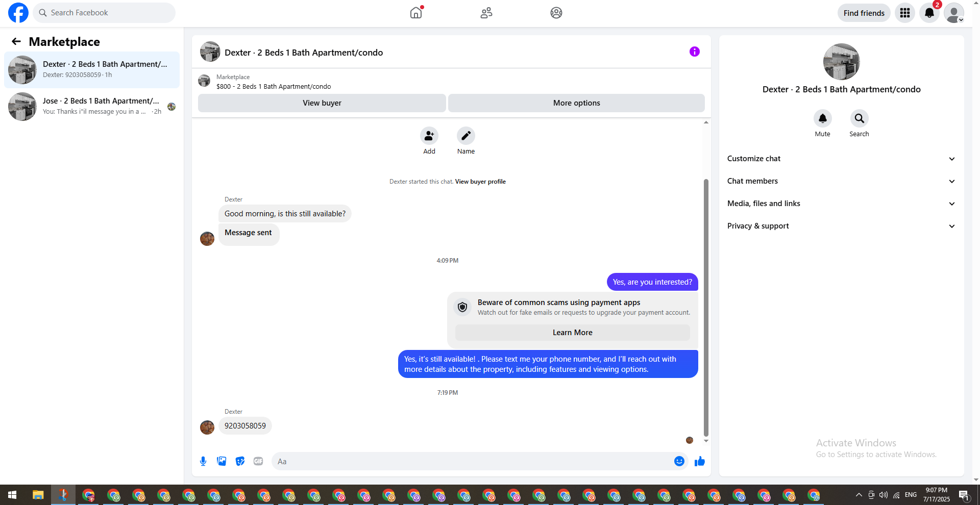
Task: Open the emoji picker
Action: point(679,461)
